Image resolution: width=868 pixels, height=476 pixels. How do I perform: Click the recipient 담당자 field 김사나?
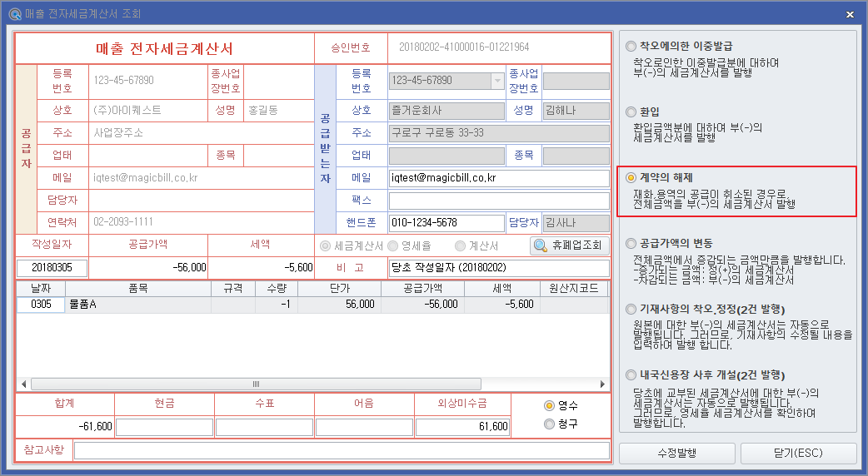[x=576, y=223]
